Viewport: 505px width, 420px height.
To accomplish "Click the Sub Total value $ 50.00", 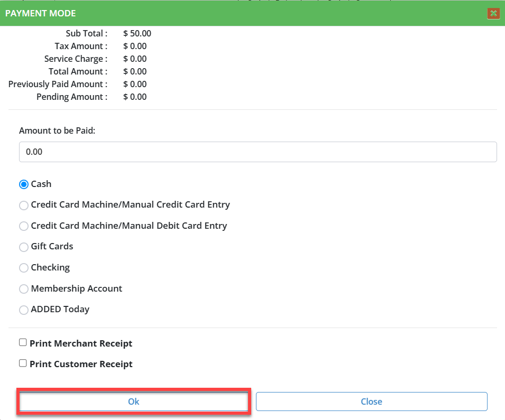I will (137, 33).
